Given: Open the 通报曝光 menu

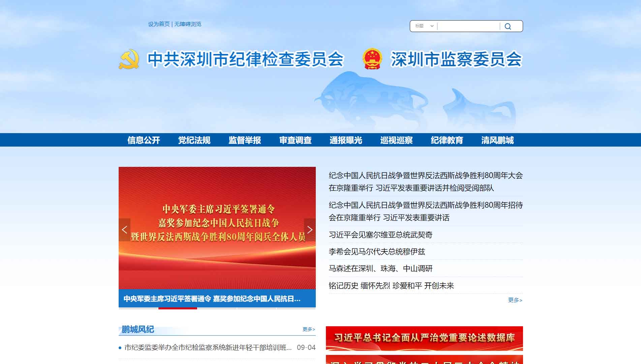Looking at the screenshot, I should click(346, 140).
